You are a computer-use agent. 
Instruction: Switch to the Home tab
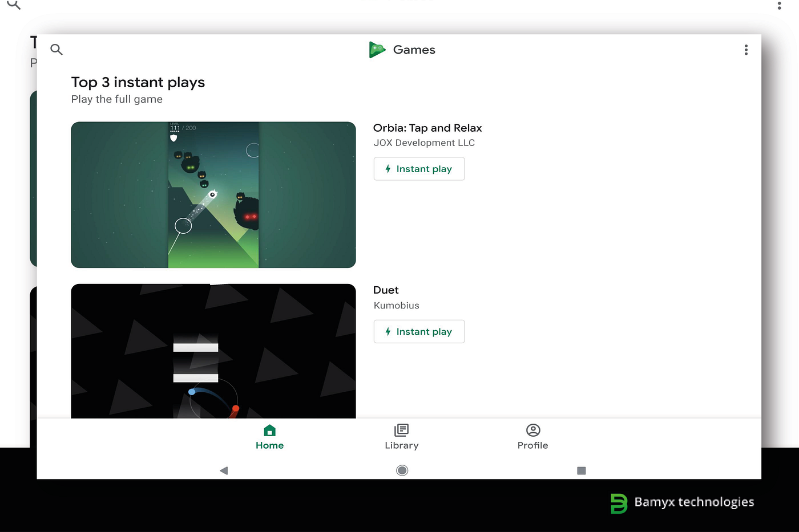click(x=269, y=437)
